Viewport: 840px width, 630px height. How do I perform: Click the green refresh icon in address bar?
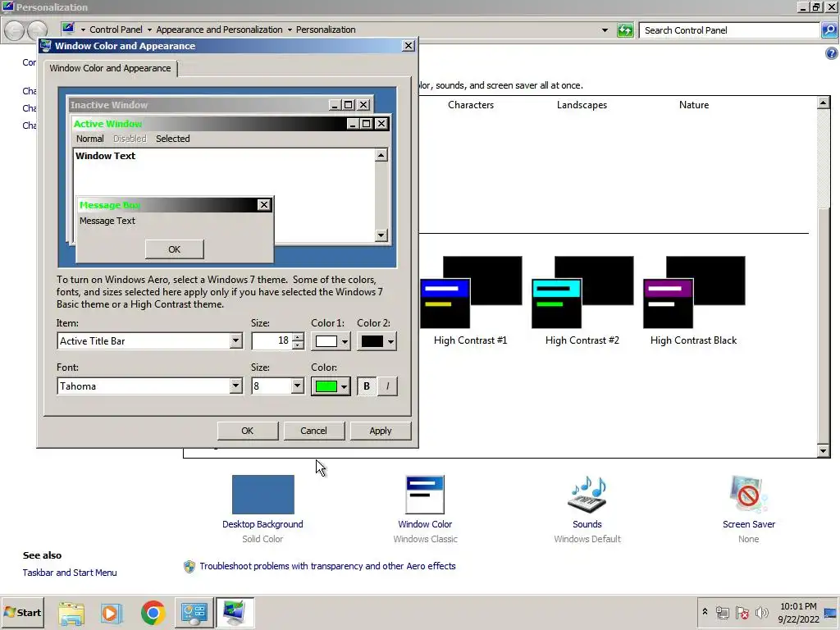[x=625, y=30]
